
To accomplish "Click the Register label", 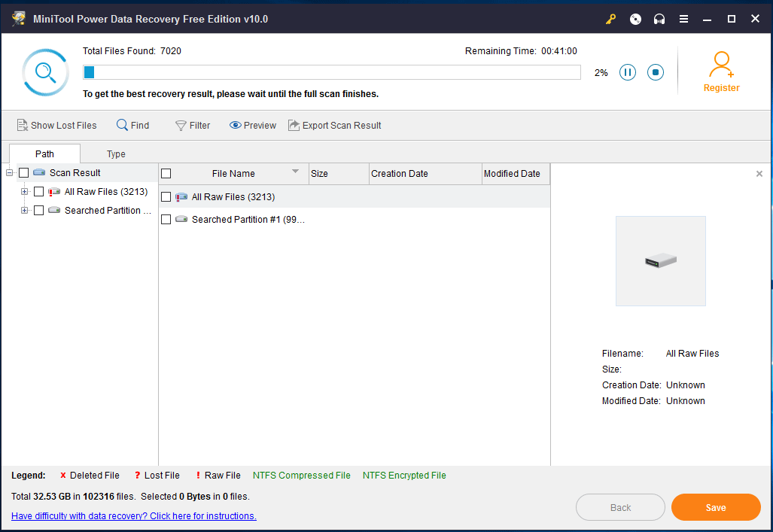I will [x=721, y=88].
